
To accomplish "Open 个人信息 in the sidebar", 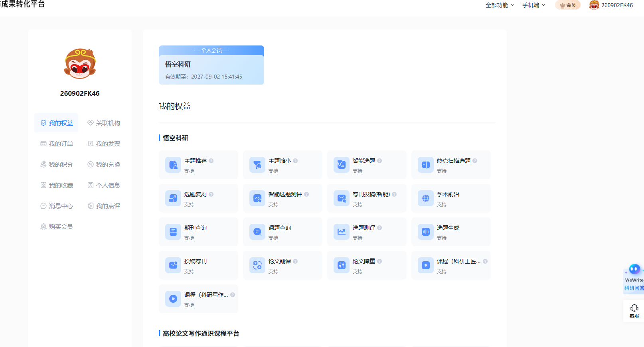I will pos(104,185).
